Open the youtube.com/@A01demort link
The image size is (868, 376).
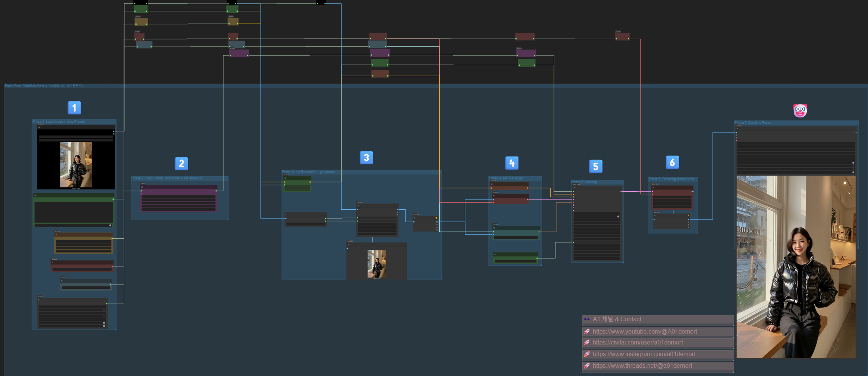point(645,332)
